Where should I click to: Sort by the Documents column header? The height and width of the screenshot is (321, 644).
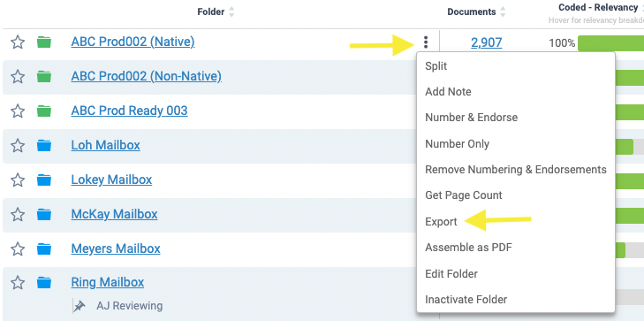(476, 11)
